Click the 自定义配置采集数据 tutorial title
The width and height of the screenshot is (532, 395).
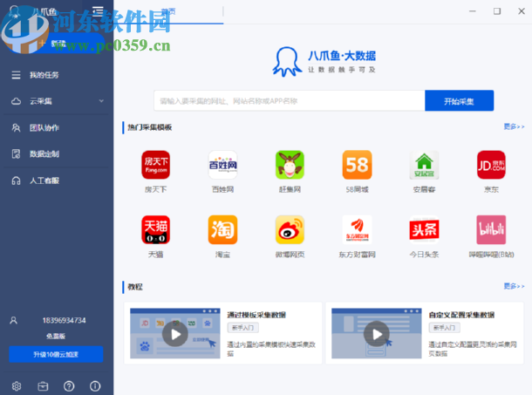(x=461, y=315)
